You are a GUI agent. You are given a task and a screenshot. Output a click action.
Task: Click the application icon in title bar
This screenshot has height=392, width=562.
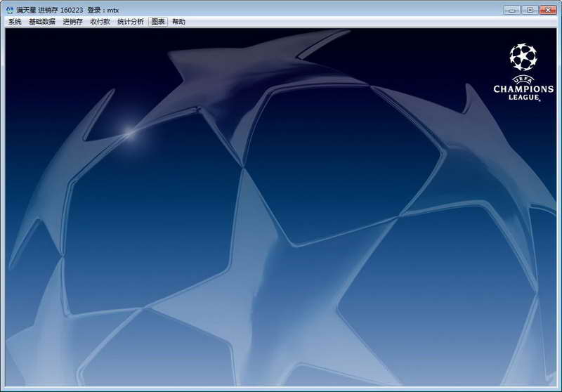[10, 10]
